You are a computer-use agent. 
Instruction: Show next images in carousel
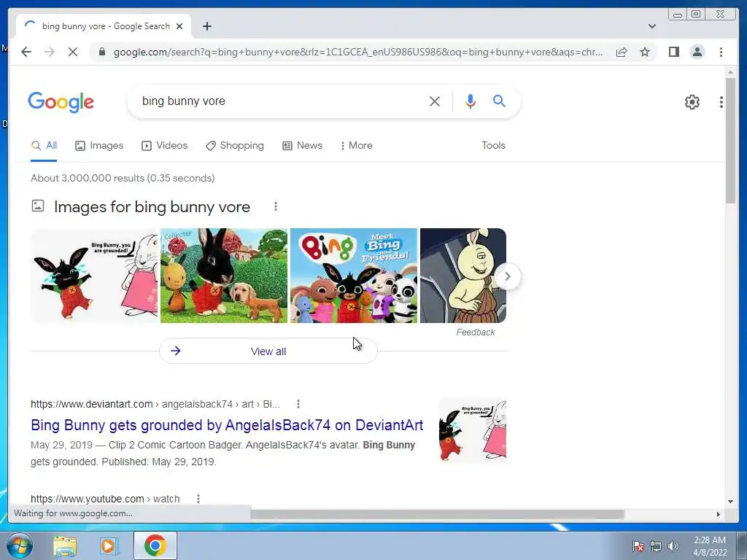point(508,276)
